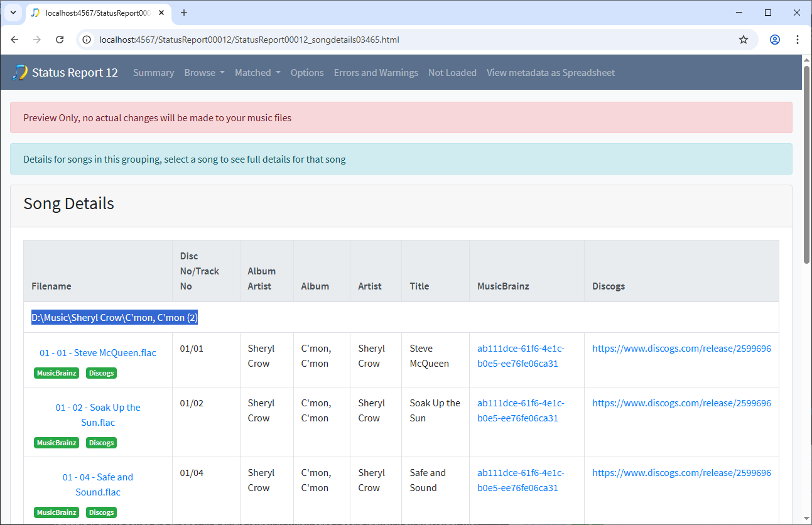Click the Preview Only red alert message

[401, 117]
